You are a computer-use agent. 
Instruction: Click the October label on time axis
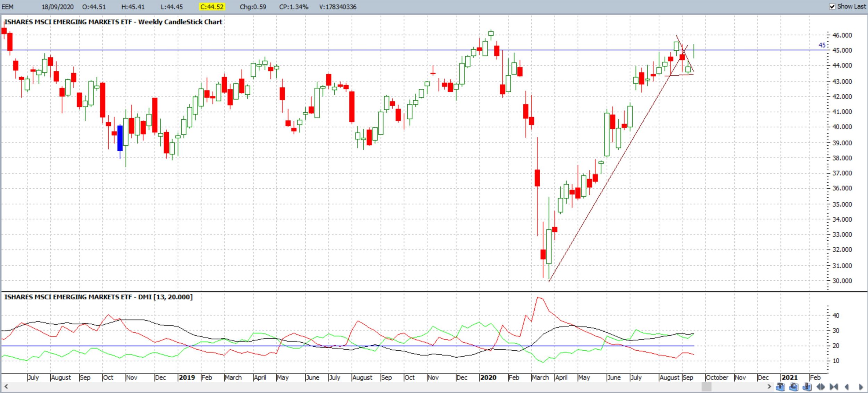[x=717, y=377]
